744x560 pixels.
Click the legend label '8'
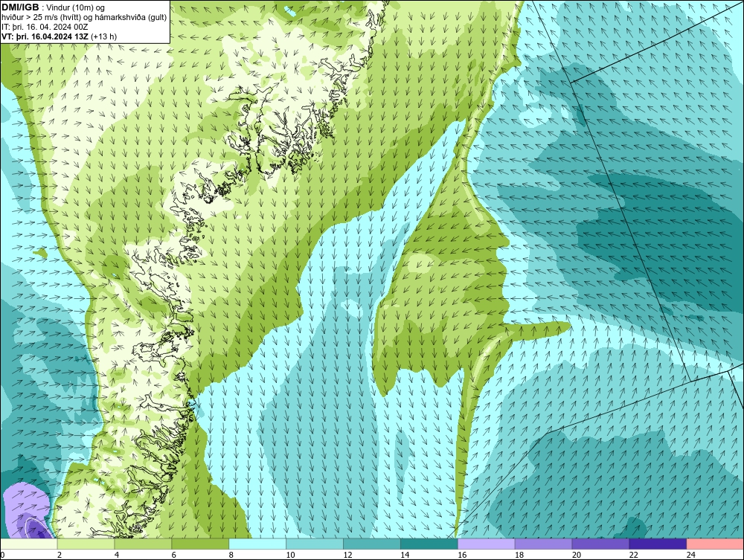pyautogui.click(x=231, y=555)
